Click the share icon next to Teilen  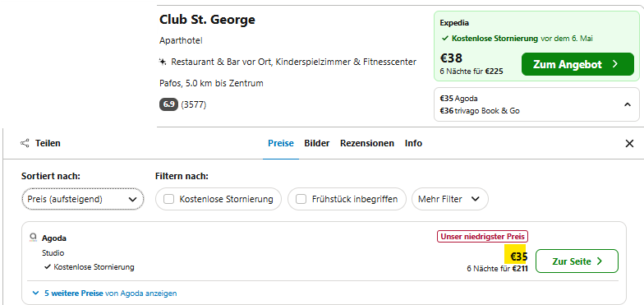click(x=25, y=143)
